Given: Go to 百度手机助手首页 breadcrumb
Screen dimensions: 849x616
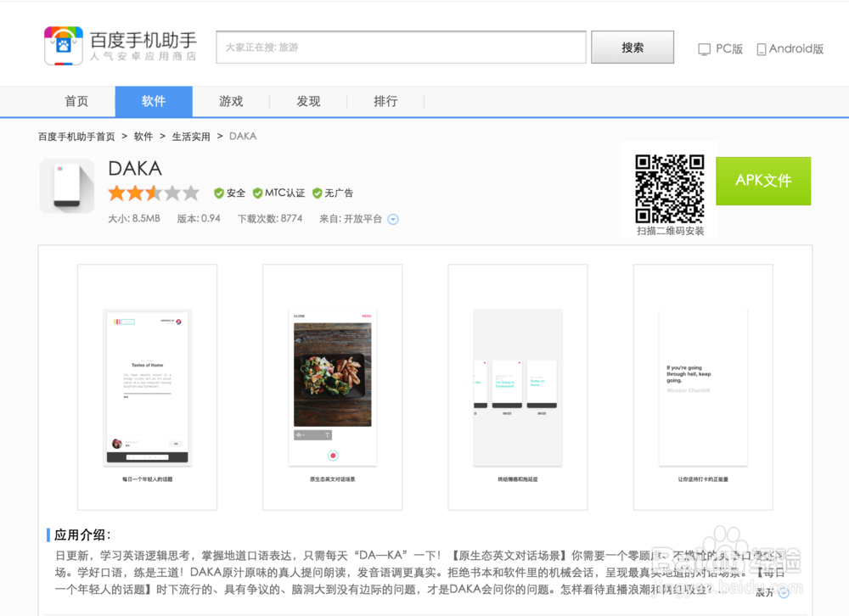Looking at the screenshot, I should 76,137.
